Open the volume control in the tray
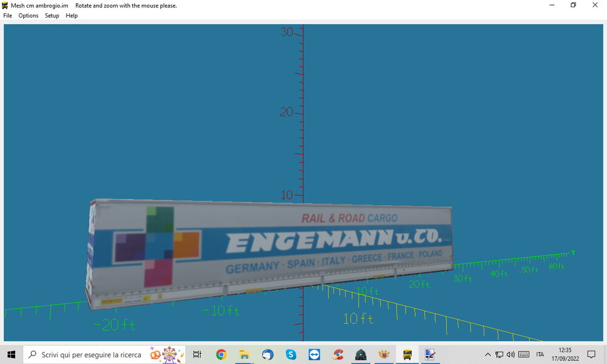 tap(510, 354)
